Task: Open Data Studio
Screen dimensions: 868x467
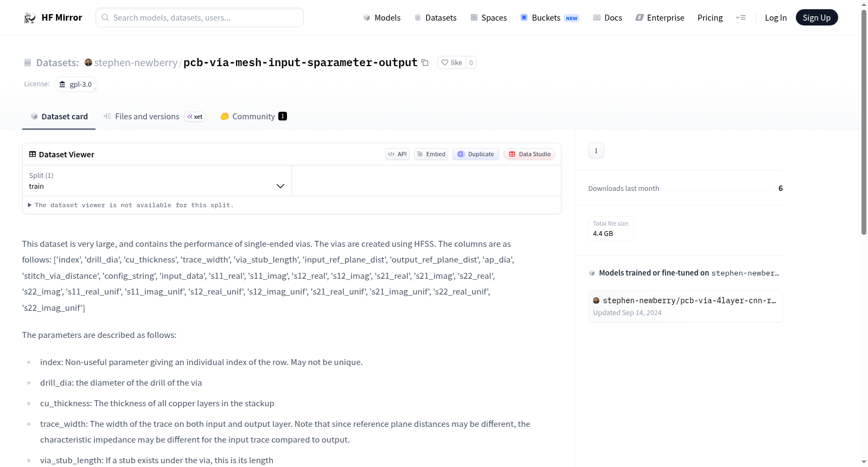Action: click(529, 154)
